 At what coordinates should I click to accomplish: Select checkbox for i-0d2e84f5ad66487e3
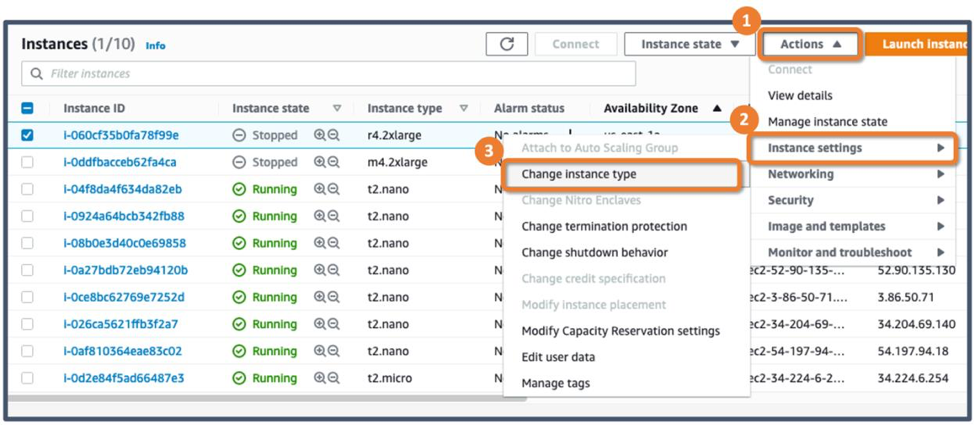(x=27, y=378)
